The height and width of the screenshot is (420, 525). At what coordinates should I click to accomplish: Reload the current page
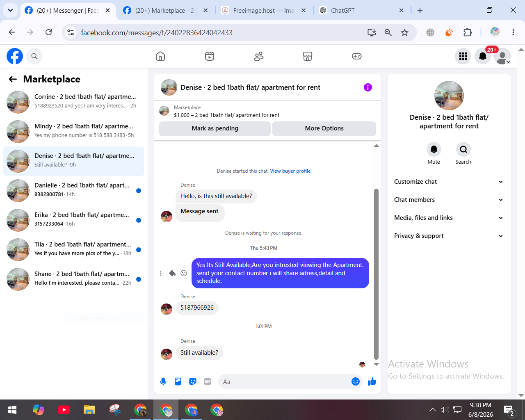click(48, 32)
